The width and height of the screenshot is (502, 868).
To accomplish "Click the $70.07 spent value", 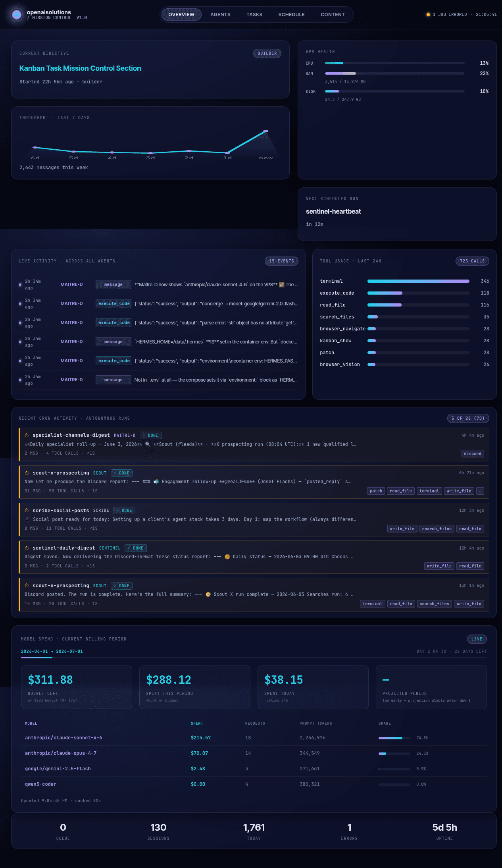I will point(199,753).
